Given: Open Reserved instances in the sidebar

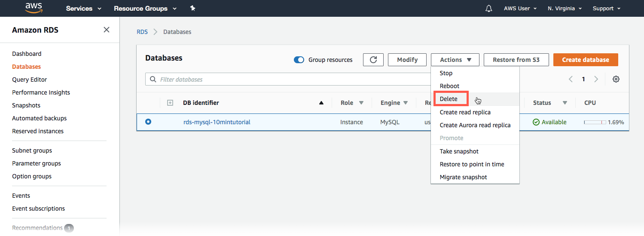Looking at the screenshot, I should click(38, 131).
